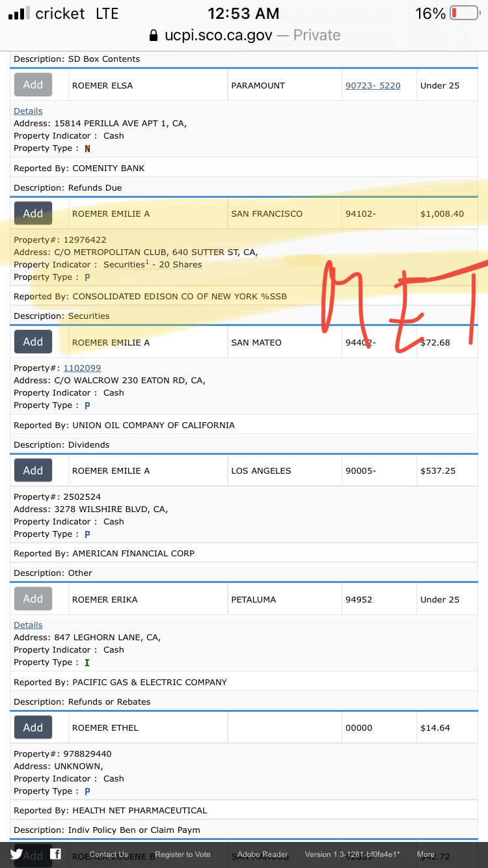This screenshot has height=868, width=488.
Task: Click Property# 2502524 text
Action: click(57, 497)
